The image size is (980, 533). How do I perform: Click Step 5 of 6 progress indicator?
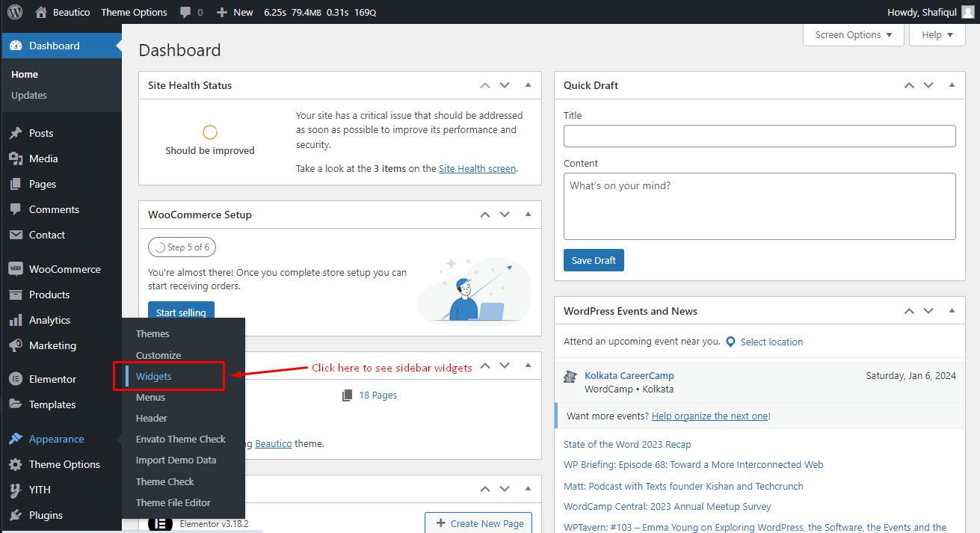click(182, 247)
